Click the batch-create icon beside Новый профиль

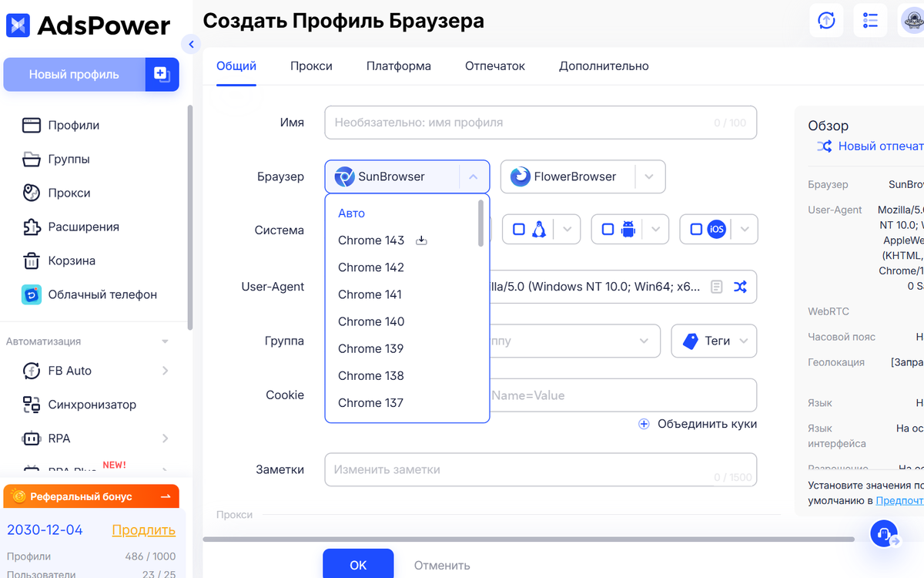click(x=162, y=74)
